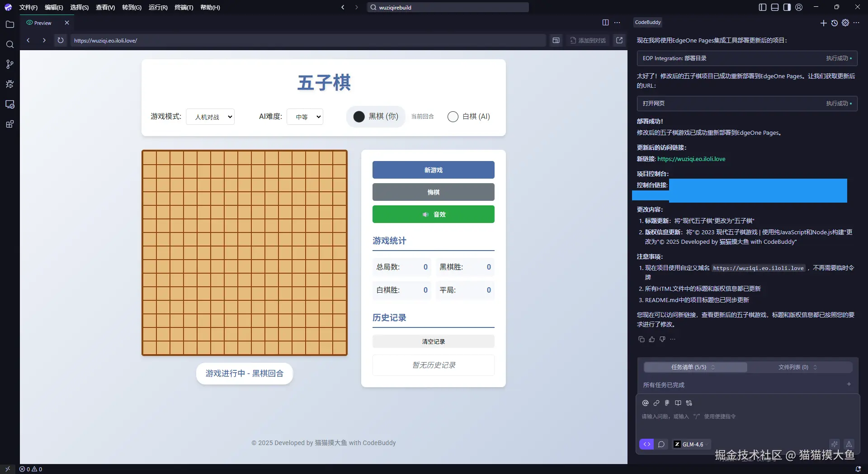Viewport: 868px width, 474px height.
Task: Open the Accounts profile icon in the title bar
Action: pos(799,7)
